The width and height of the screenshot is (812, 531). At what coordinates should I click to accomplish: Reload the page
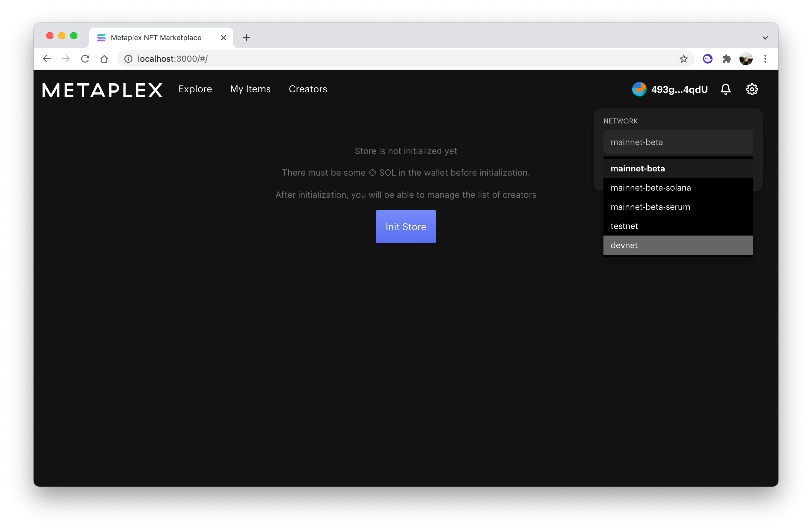pyautogui.click(x=85, y=59)
